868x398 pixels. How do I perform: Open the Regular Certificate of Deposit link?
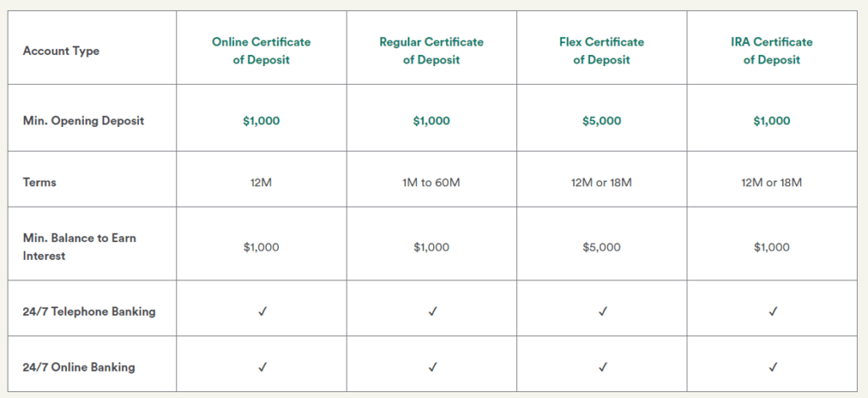431,51
